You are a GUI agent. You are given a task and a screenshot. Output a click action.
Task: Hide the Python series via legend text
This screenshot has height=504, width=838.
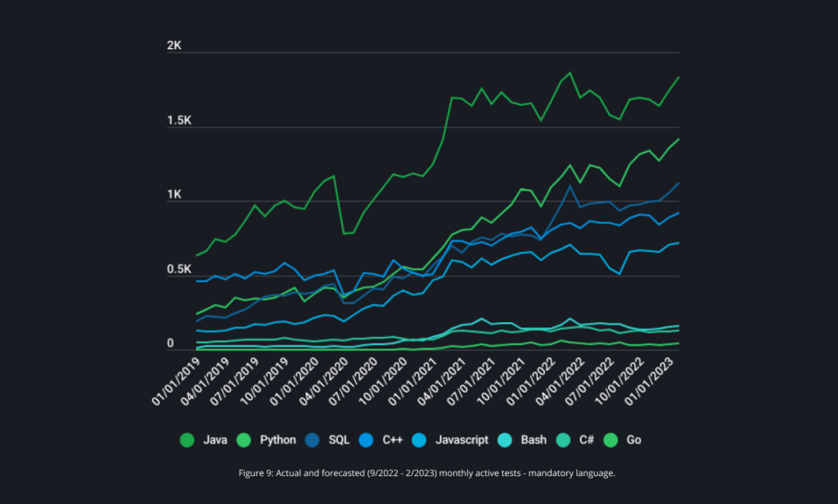pos(277,440)
